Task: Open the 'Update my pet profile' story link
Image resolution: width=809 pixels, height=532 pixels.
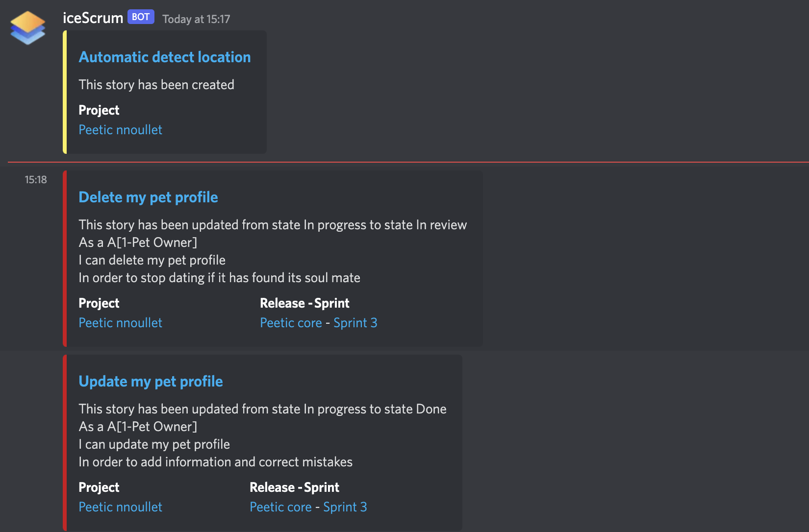Action: pos(151,381)
